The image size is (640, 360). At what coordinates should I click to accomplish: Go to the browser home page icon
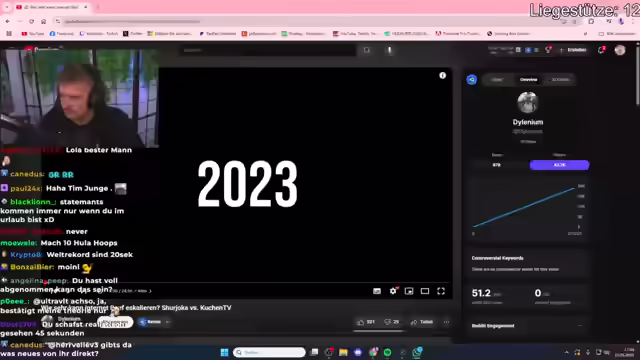(x=44, y=21)
